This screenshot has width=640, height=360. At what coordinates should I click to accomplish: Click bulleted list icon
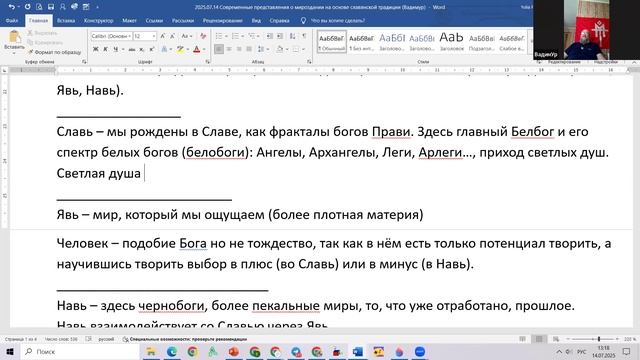[219, 36]
